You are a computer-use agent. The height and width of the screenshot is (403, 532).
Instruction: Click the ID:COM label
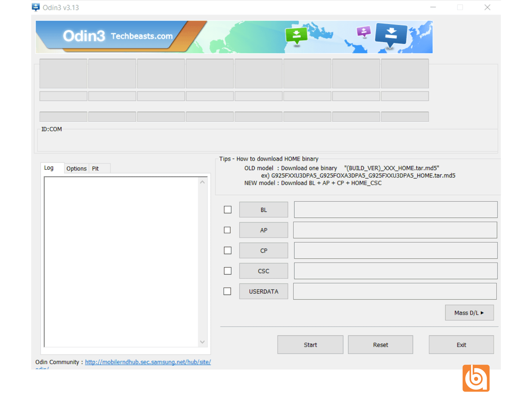tap(52, 129)
